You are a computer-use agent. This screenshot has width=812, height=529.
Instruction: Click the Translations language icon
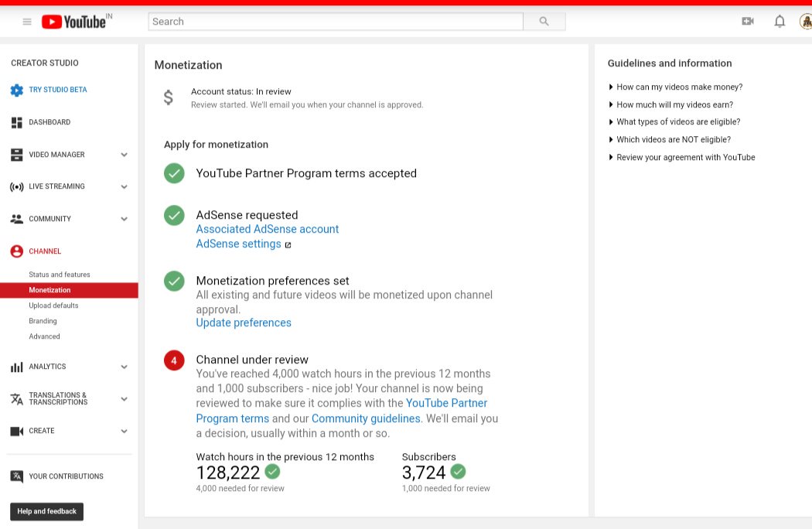click(16, 399)
